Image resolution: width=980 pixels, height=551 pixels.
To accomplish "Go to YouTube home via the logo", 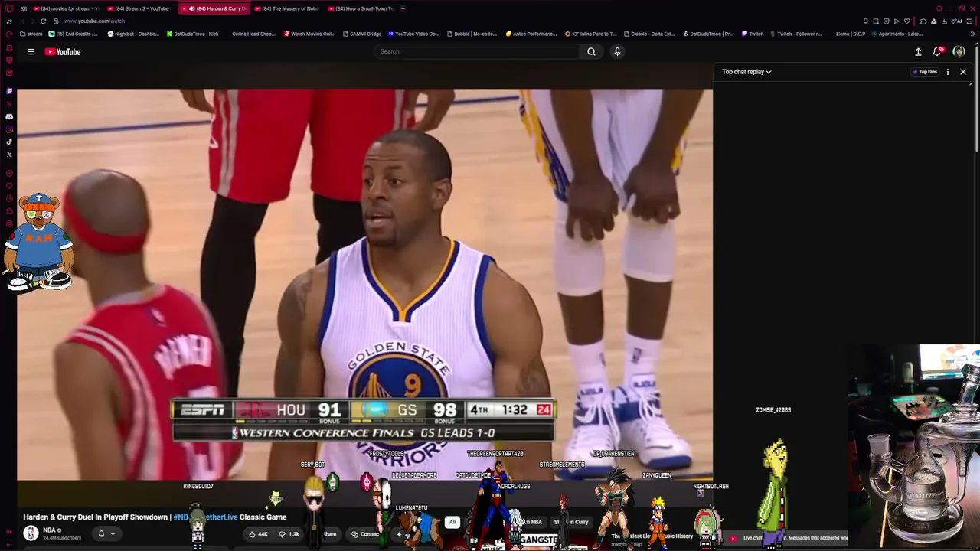I will click(x=63, y=52).
